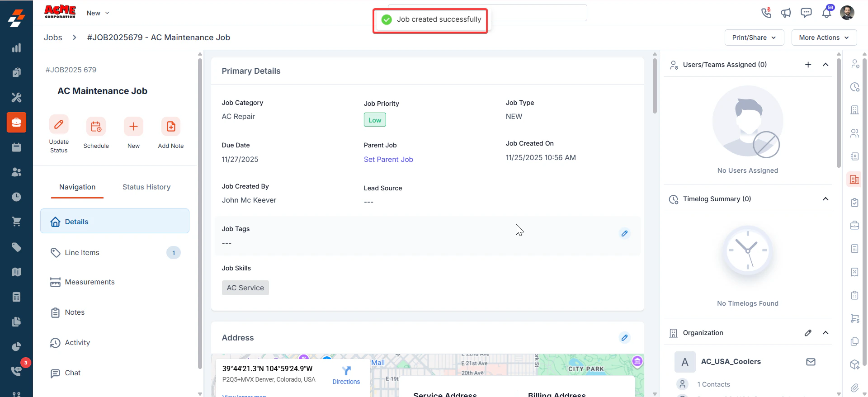The image size is (868, 397).
Task: Collapse the Users/Teams Assigned section
Action: (826, 65)
